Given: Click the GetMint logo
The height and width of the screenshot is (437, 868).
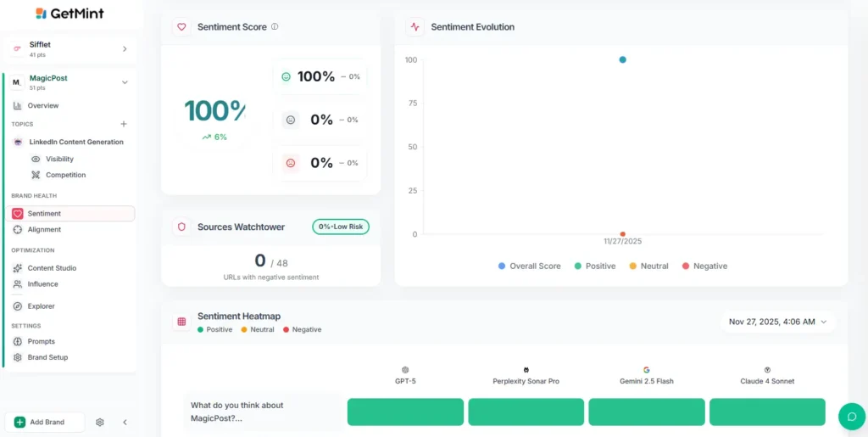Looking at the screenshot, I should pos(69,14).
